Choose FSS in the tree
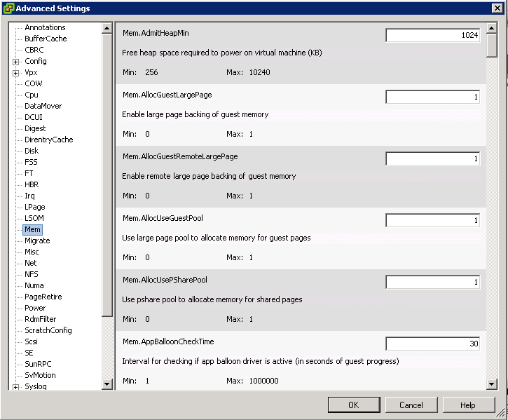This screenshot has width=508, height=420. click(31, 162)
